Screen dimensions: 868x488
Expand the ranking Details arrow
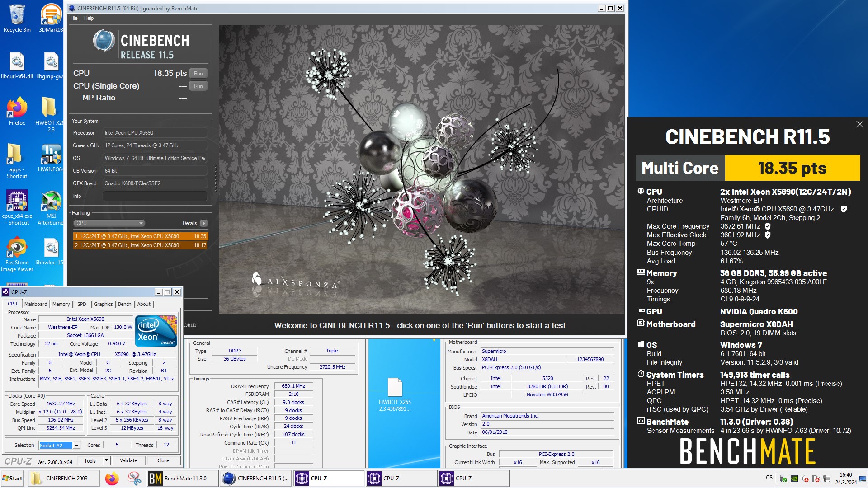(204, 223)
